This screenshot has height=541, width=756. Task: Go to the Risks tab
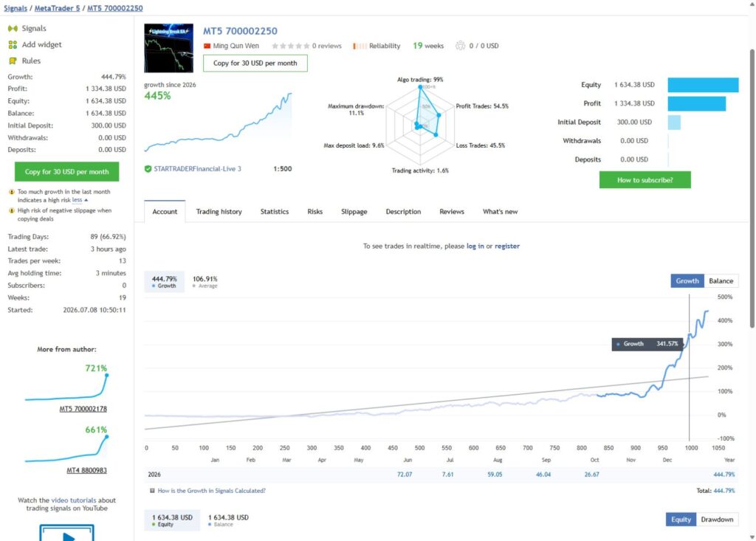point(315,212)
